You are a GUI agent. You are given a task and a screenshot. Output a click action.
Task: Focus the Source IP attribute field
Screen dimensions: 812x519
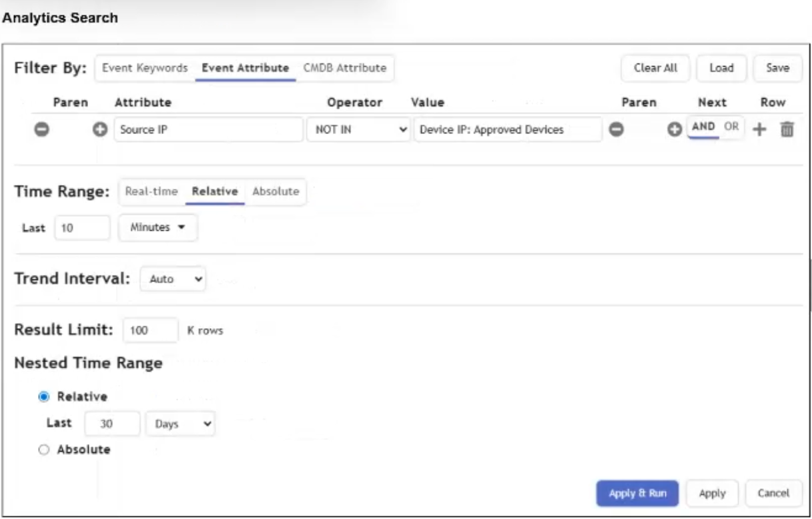pyautogui.click(x=209, y=130)
